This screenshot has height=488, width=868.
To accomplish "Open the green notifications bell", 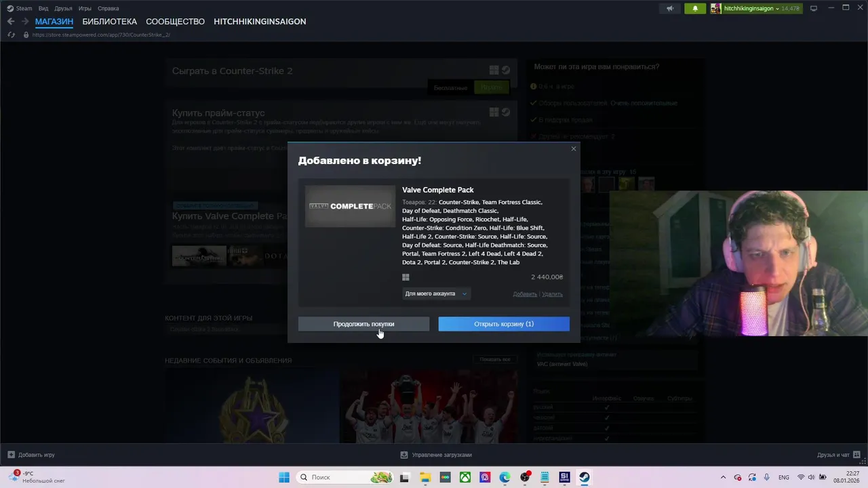I will (694, 8).
